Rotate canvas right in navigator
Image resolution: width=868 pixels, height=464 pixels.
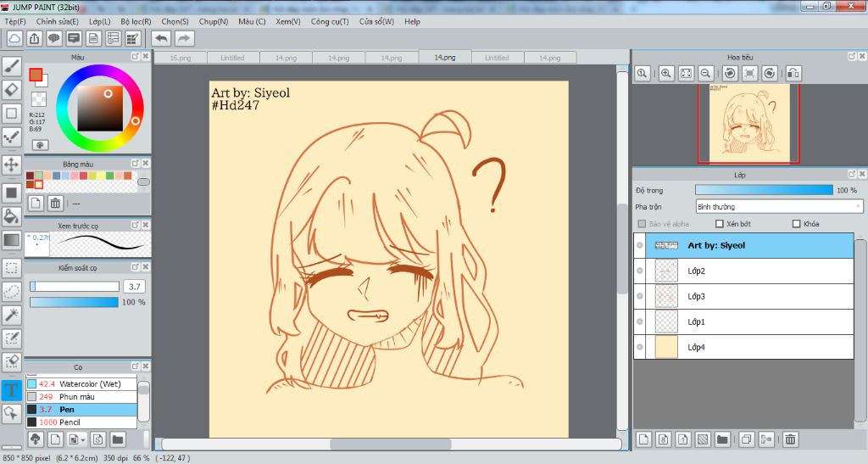[x=770, y=73]
